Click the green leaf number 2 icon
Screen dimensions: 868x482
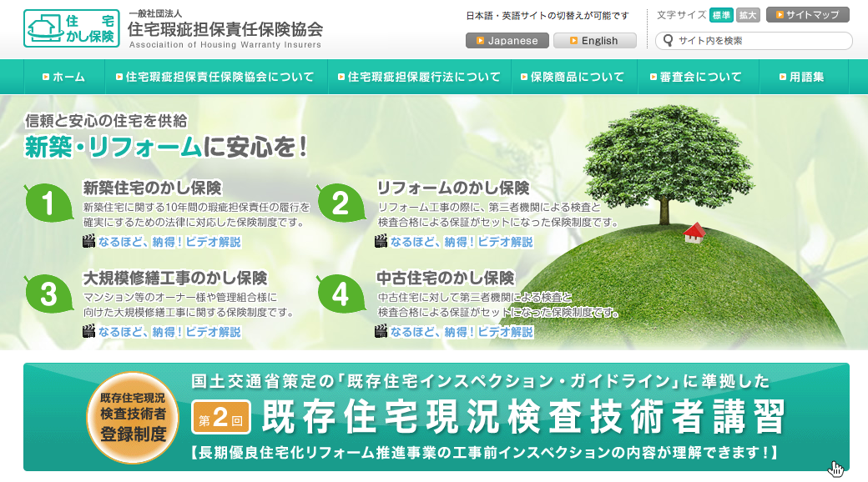pyautogui.click(x=341, y=203)
